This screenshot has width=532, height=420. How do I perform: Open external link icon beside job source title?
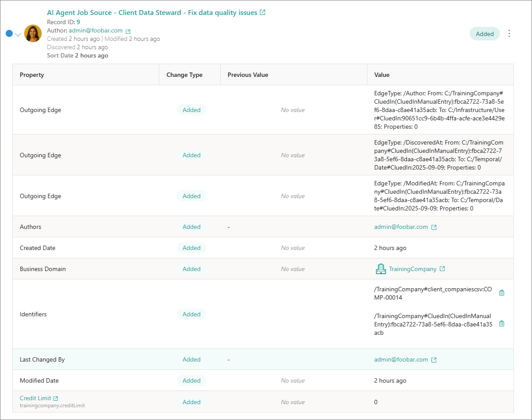(x=262, y=13)
